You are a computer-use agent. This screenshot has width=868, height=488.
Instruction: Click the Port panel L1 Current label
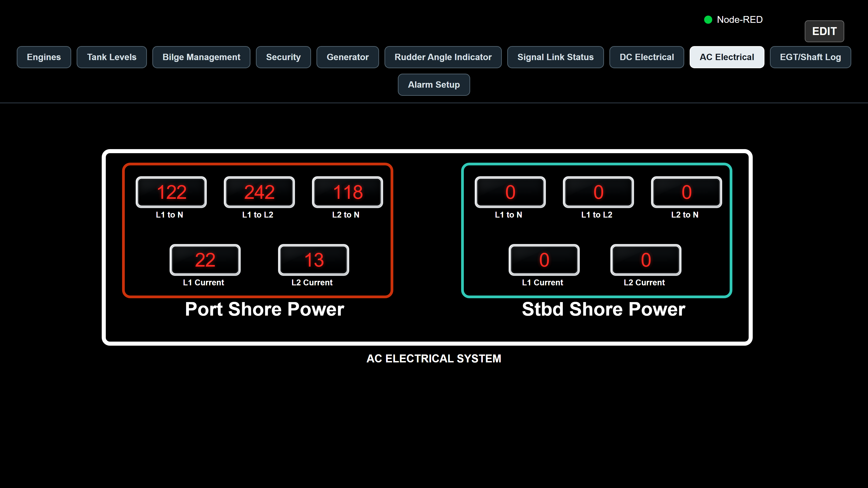coord(203,283)
